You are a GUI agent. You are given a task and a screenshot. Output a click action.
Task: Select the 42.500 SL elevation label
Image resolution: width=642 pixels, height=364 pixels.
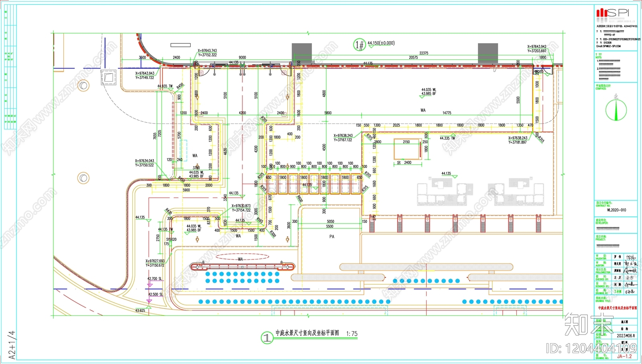pos(156,294)
